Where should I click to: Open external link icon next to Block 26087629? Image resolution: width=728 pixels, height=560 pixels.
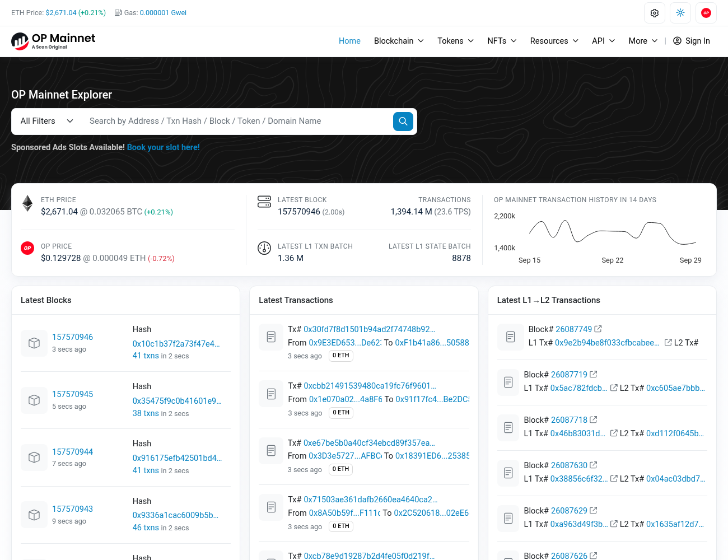coord(594,510)
